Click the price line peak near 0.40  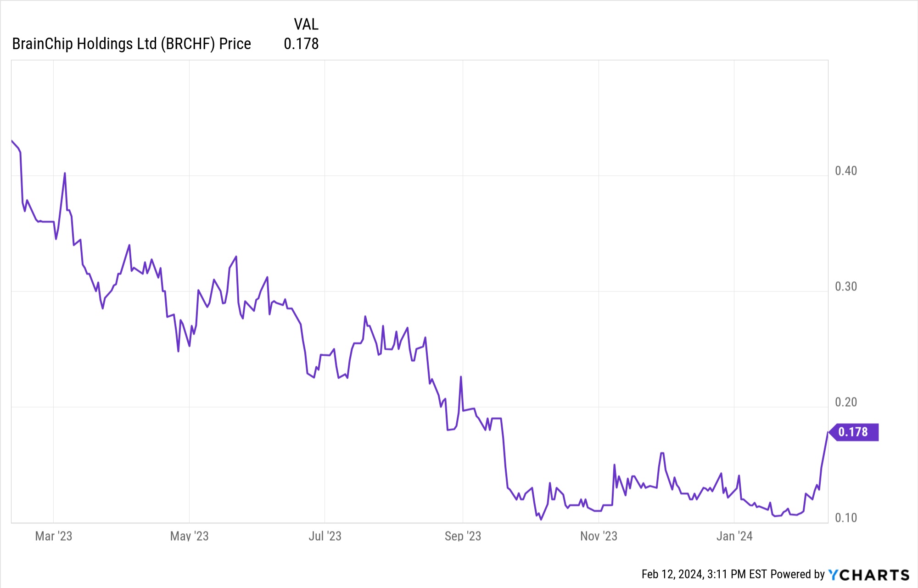65,174
